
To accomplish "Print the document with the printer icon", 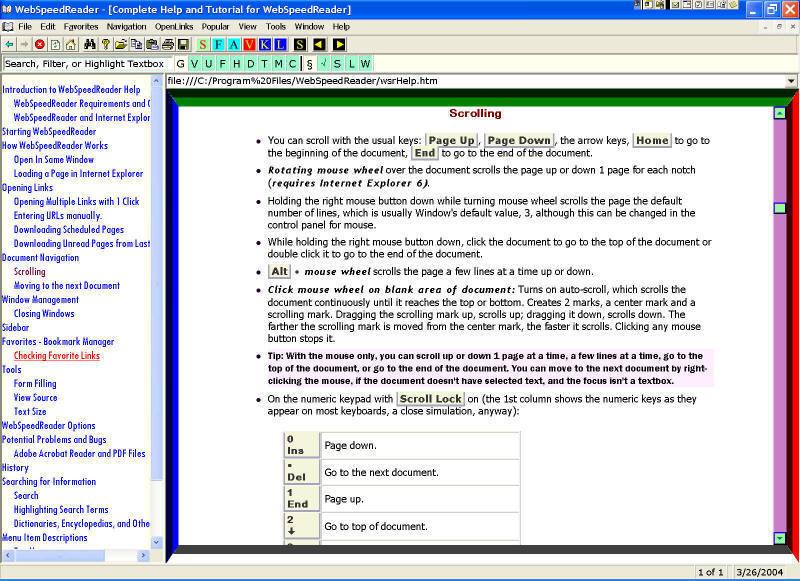I will [167, 45].
